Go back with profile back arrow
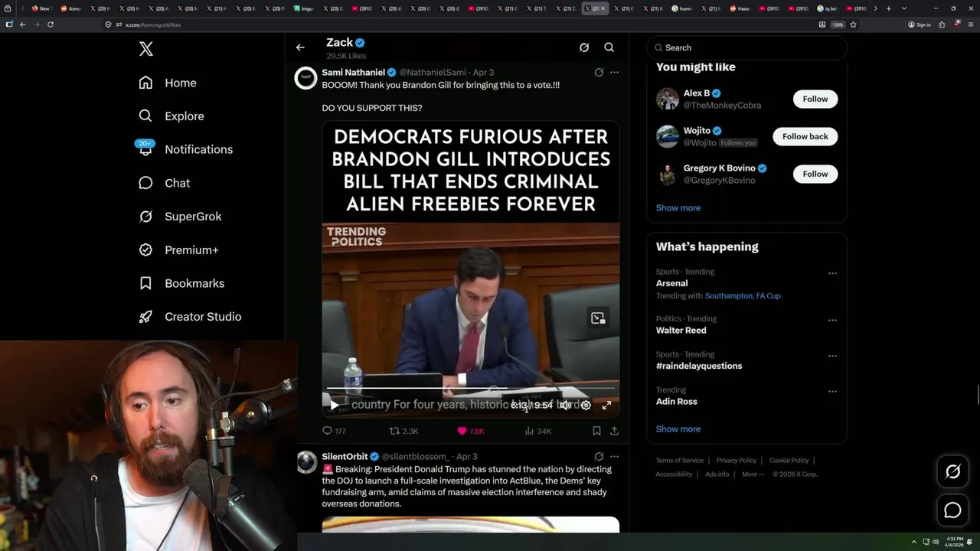Image resolution: width=980 pixels, height=551 pixels. pyautogui.click(x=300, y=47)
